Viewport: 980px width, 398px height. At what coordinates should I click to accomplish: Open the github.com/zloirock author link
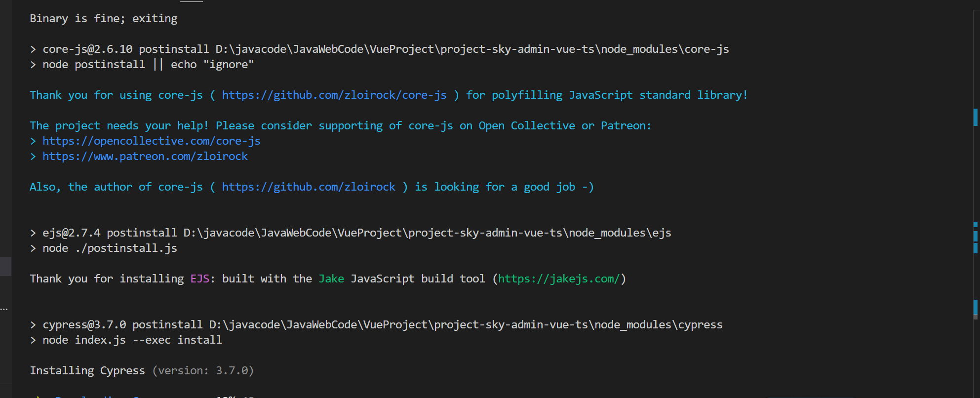(309, 187)
